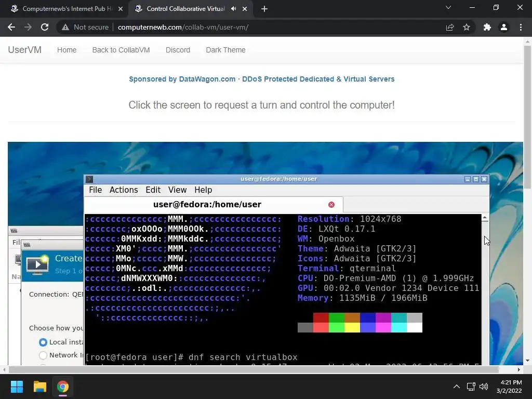Image resolution: width=532 pixels, height=399 pixels.
Task: Click the Create VM wizard monitor icon
Action: tap(37, 265)
